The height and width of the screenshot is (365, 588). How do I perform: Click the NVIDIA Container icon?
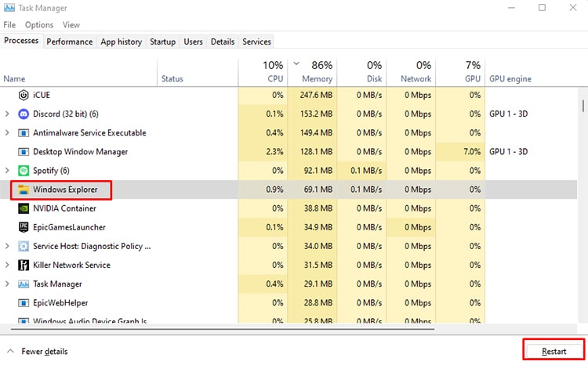[x=24, y=208]
